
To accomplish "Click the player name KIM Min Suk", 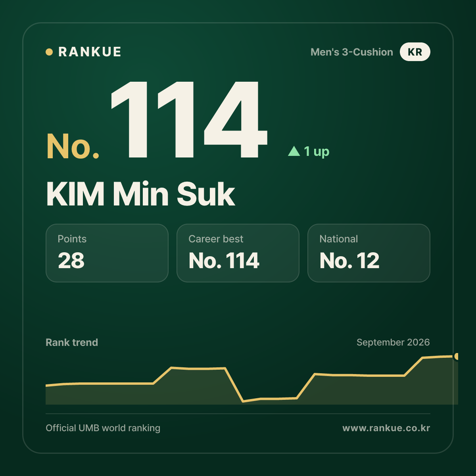I will point(140,194).
